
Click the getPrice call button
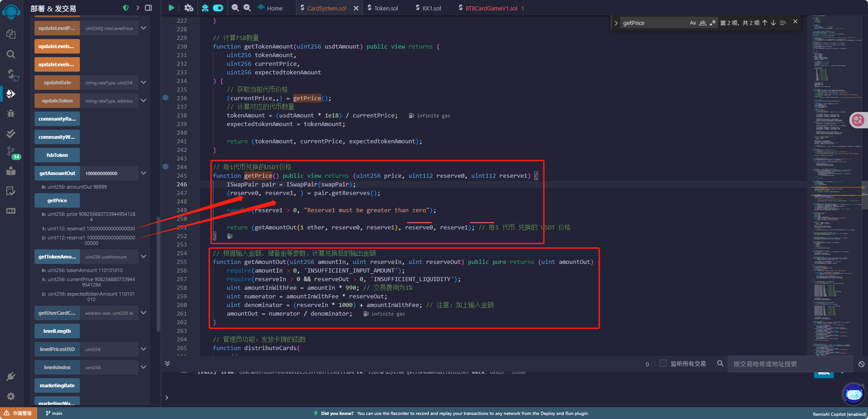(57, 200)
